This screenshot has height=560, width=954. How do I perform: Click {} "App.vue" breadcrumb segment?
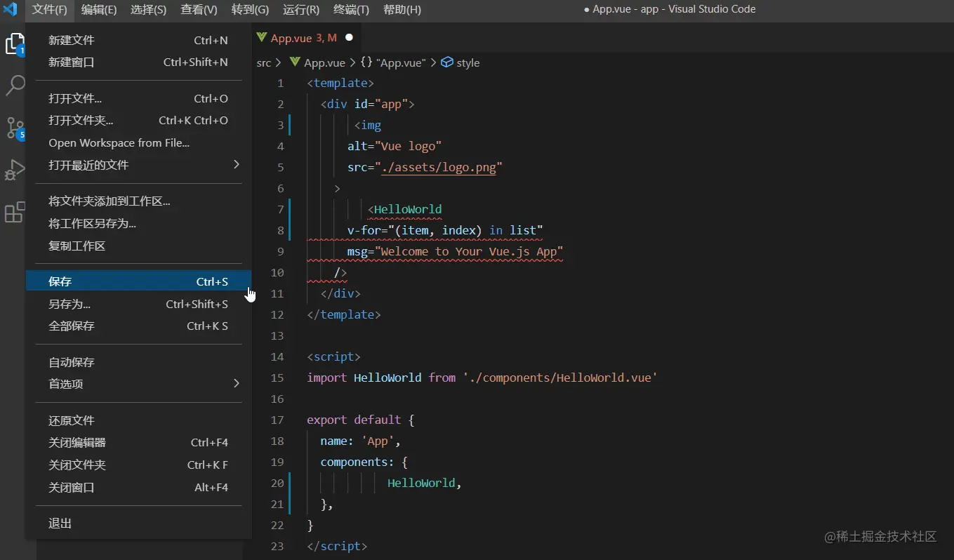393,62
